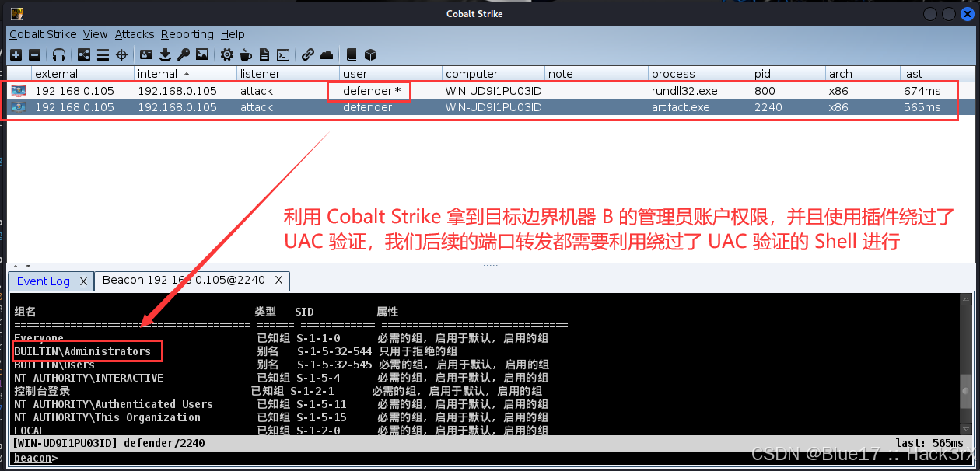The image size is (980, 471).
Task: Click 'BUILTIN\Administrators' in the console output
Action: pos(82,351)
